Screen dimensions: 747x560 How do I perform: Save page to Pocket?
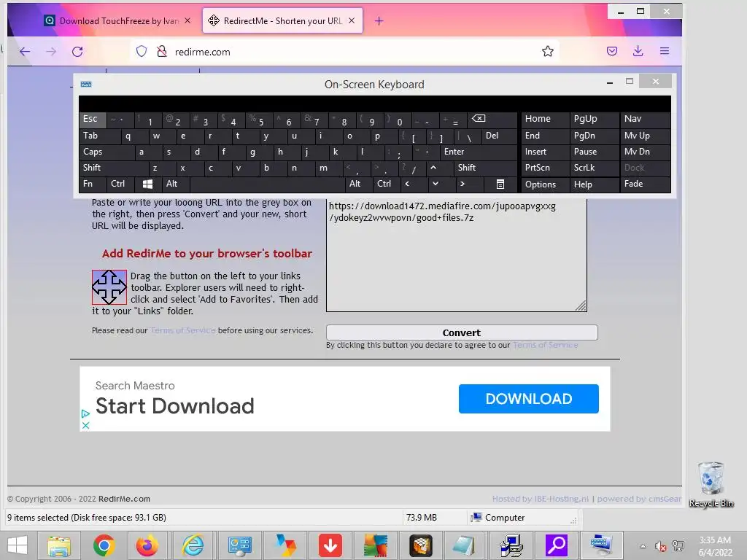coord(612,52)
